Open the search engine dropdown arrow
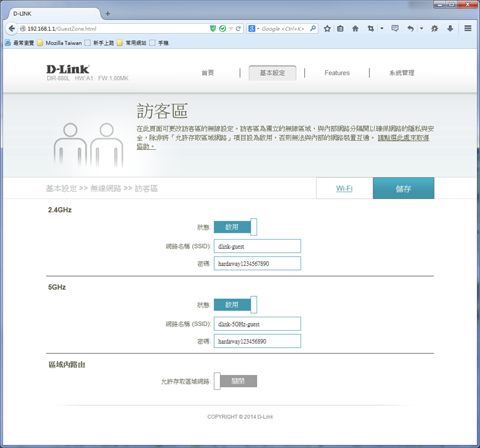 (258, 29)
